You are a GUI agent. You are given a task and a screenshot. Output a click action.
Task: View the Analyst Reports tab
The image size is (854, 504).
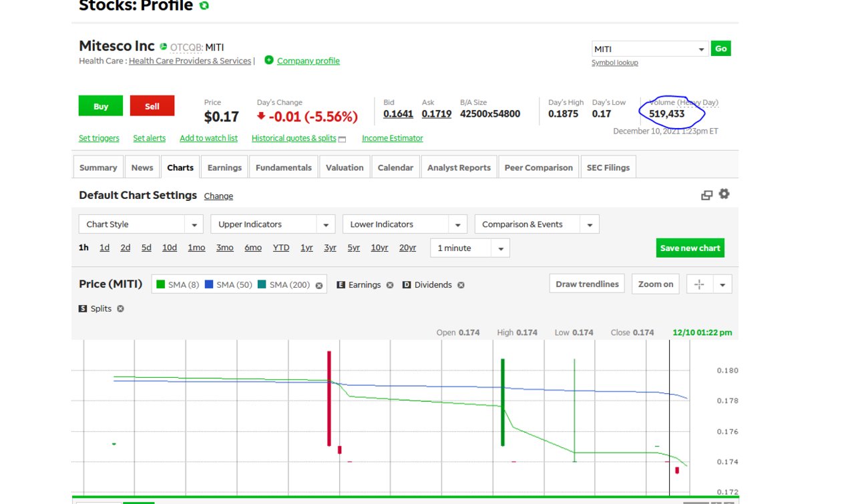(459, 168)
